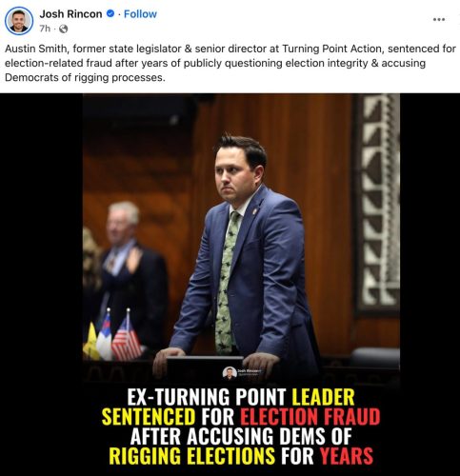460x476 pixels.
Task: Open the 7h post timestamp
Action: 45,29
